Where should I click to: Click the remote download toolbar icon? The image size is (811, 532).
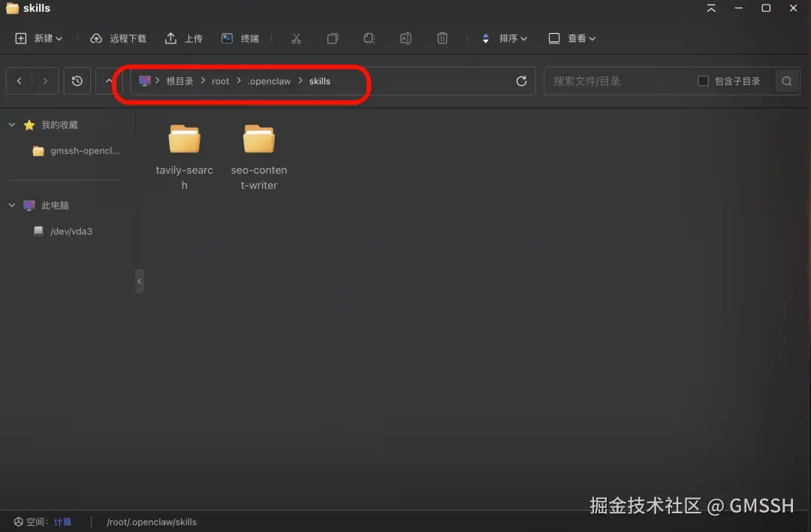[x=117, y=38]
